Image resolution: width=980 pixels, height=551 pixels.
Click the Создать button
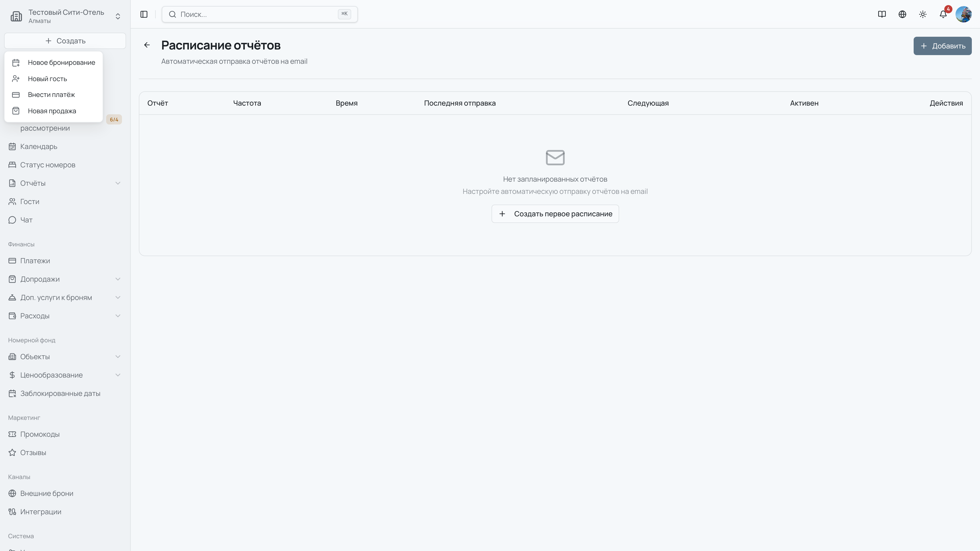point(65,41)
